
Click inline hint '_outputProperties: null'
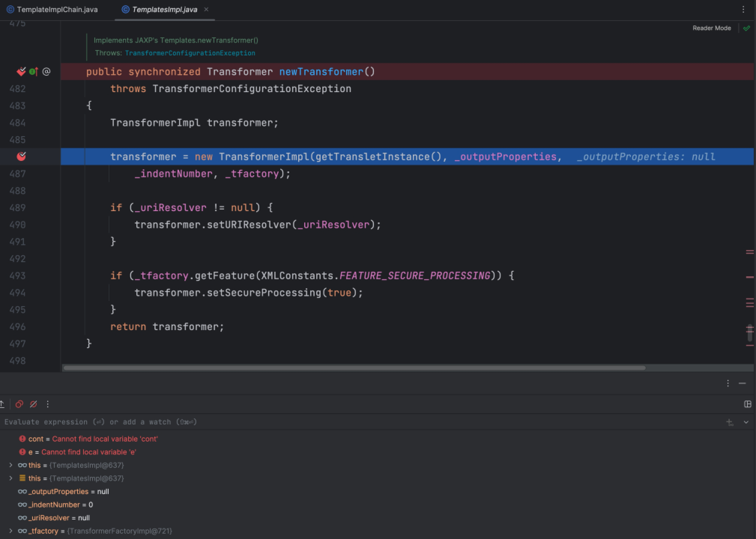tap(645, 156)
